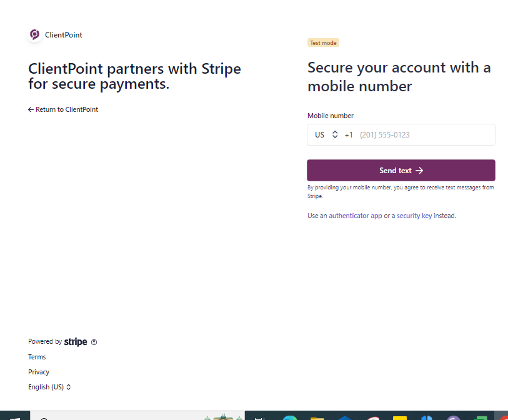Click the ClientPoint brand name text
The image size is (508, 420).
tap(64, 35)
